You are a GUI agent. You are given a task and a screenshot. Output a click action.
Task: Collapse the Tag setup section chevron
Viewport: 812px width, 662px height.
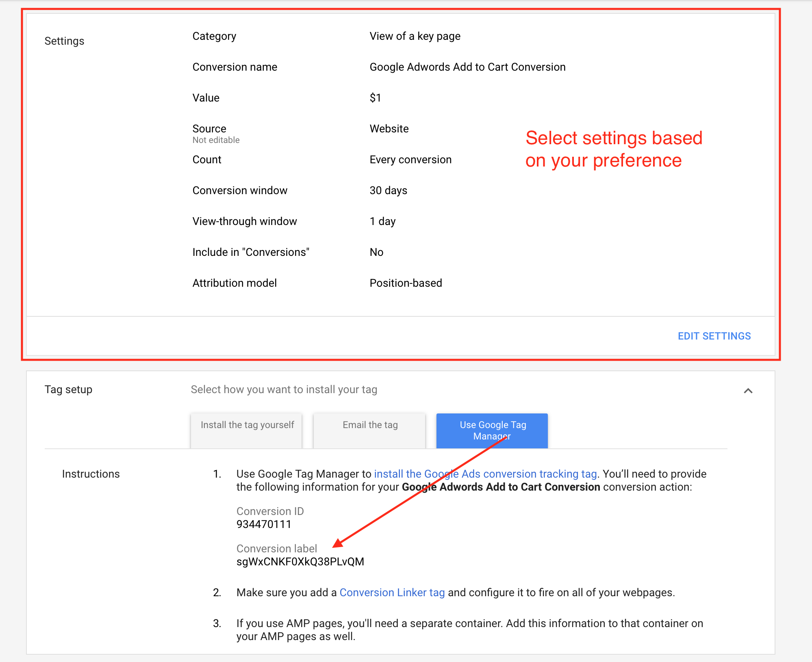point(748,391)
